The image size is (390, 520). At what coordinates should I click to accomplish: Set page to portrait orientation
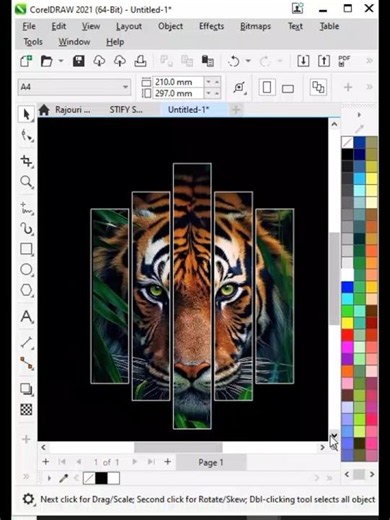tap(267, 88)
